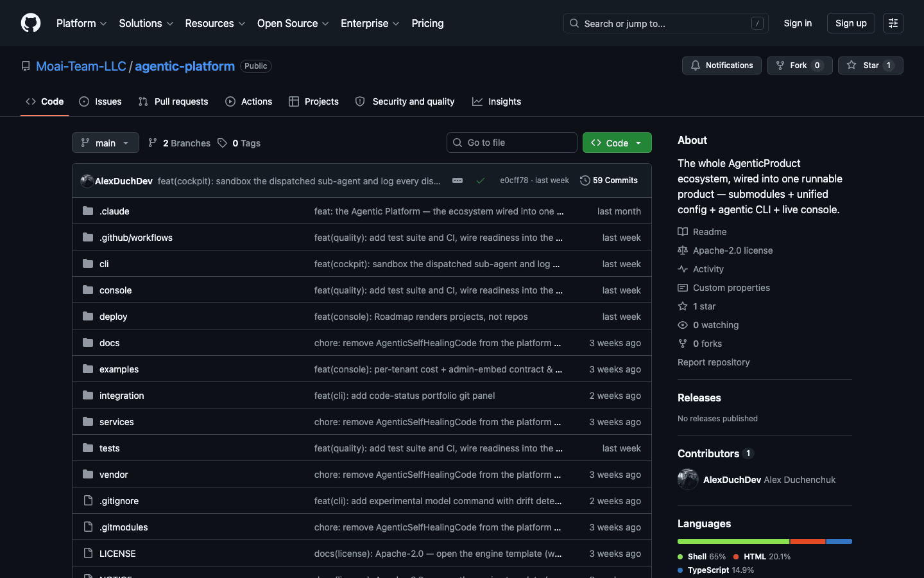Go to the GitHub homepage logo
924x578 pixels.
point(31,23)
